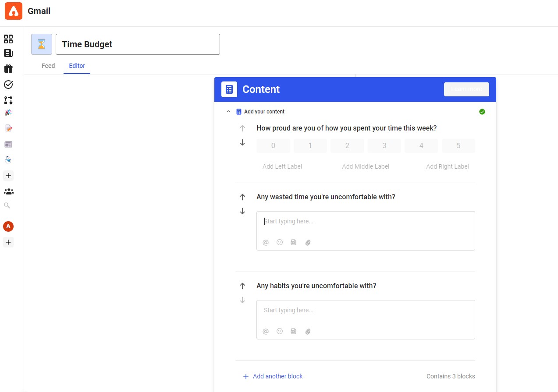Move the proud rating question down
558x392 pixels.
242,143
